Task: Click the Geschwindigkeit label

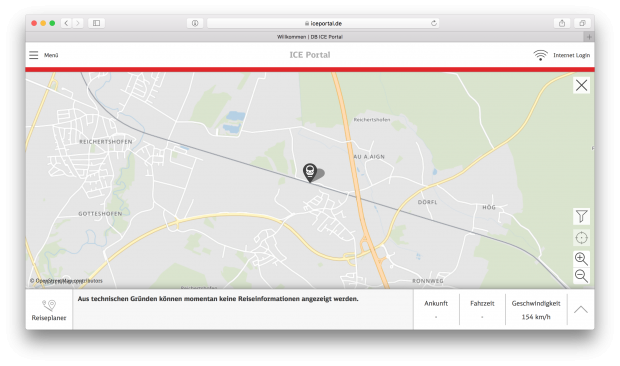Action: [536, 304]
